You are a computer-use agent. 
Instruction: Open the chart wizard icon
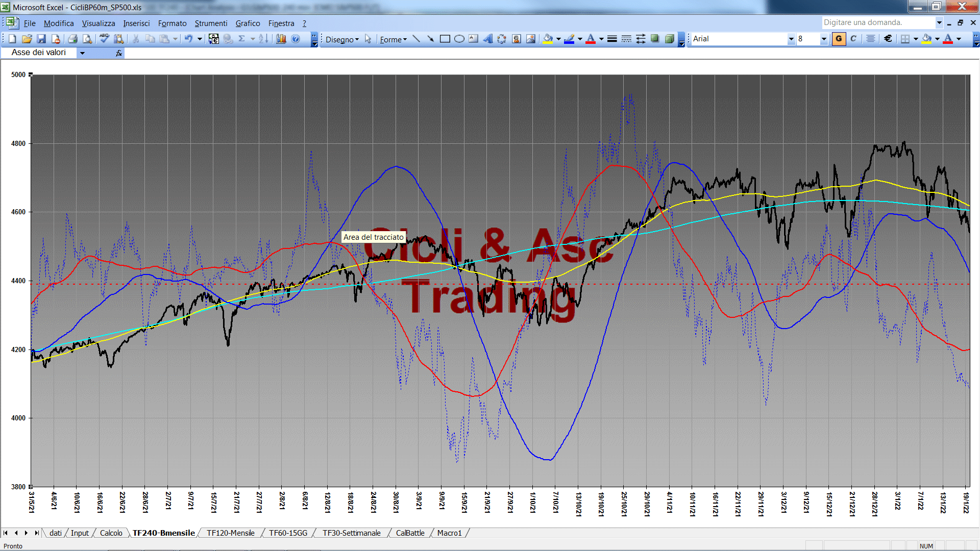(x=281, y=39)
